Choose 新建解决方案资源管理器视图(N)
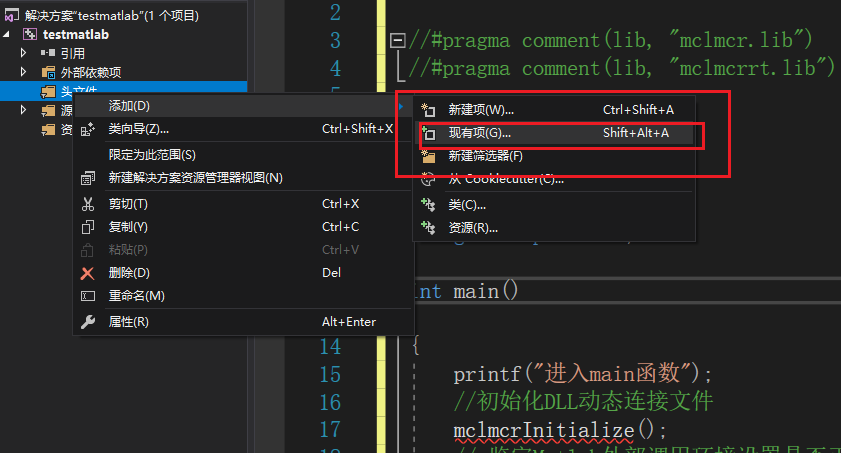 pos(244,178)
